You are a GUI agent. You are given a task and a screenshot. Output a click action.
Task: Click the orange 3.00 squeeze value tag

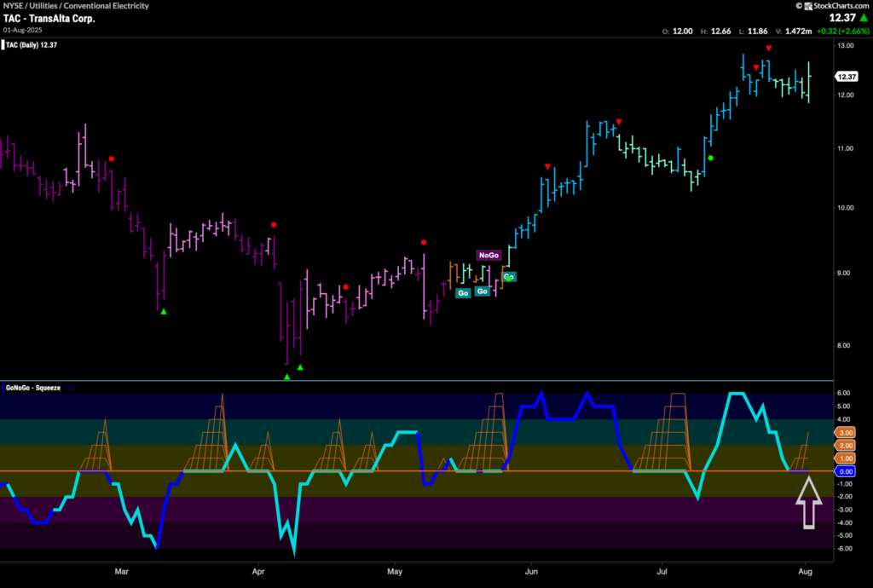(845, 432)
